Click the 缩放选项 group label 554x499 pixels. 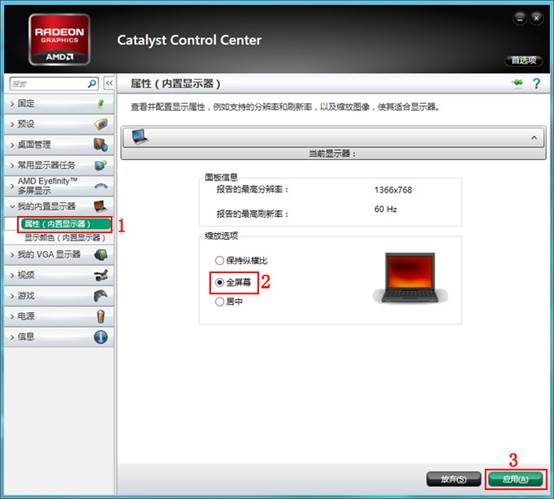click(221, 236)
